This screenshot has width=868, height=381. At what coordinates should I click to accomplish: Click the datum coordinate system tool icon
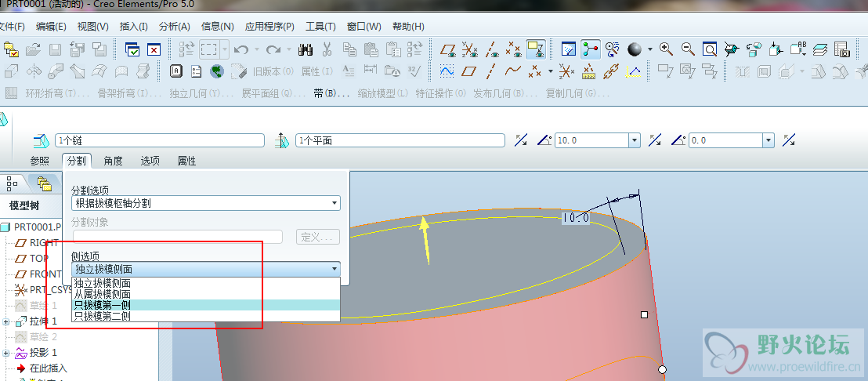pyautogui.click(x=566, y=71)
